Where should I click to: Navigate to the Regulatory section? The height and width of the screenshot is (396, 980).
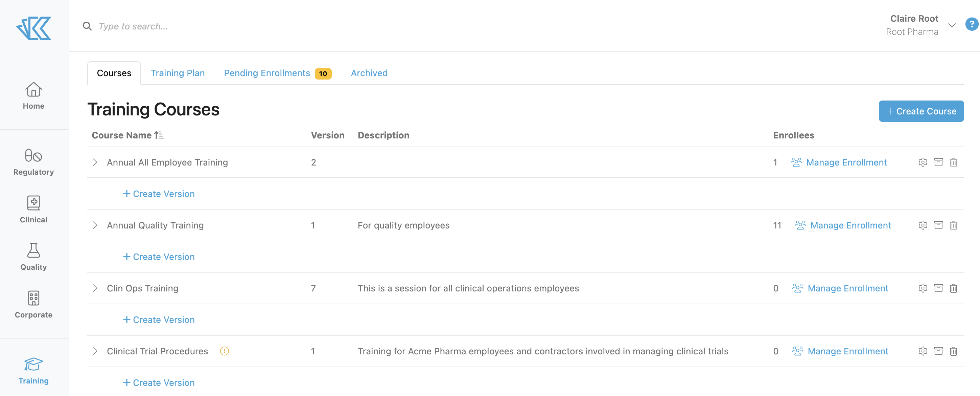point(33,162)
